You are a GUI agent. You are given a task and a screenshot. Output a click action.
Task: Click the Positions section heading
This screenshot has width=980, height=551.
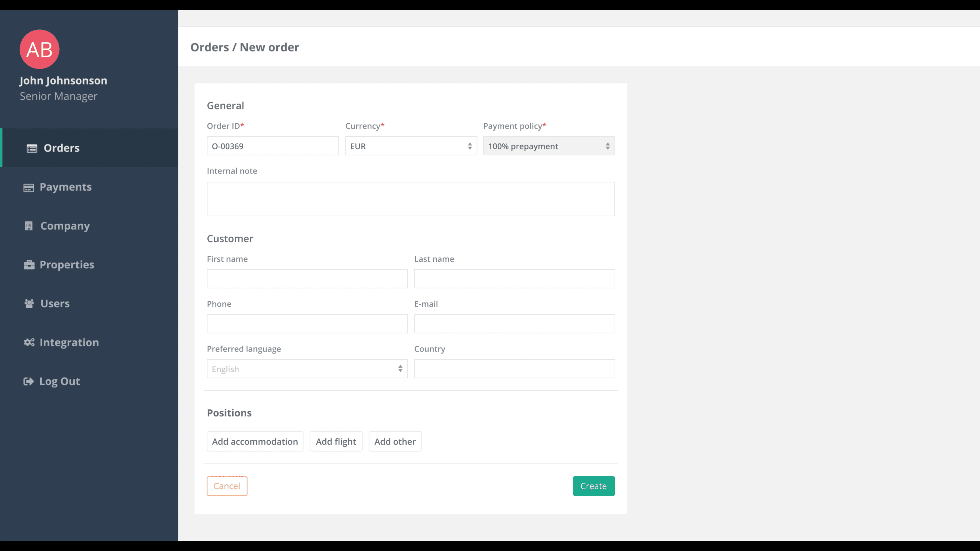229,413
